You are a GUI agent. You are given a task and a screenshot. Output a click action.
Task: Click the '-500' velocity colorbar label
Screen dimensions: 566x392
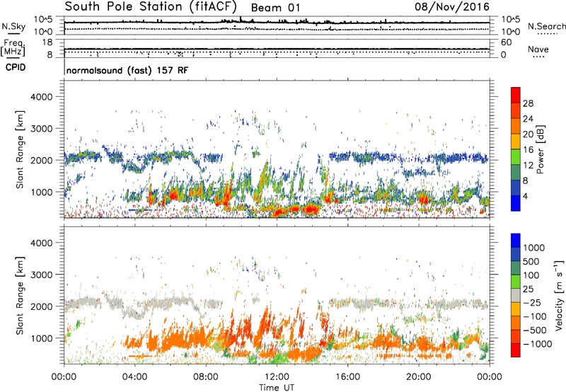[534, 330]
